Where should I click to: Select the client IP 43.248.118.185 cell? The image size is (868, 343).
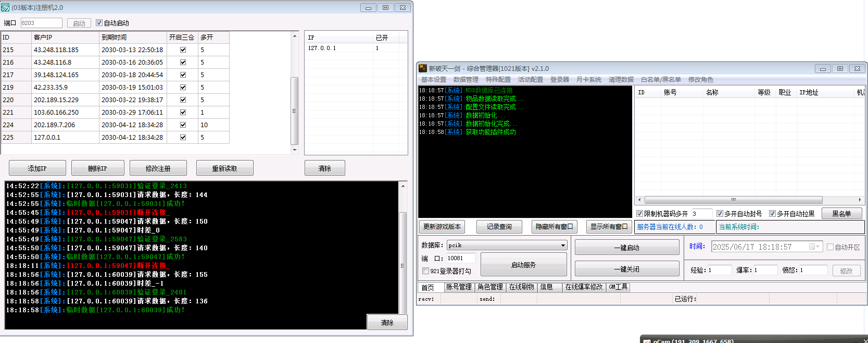(x=65, y=50)
